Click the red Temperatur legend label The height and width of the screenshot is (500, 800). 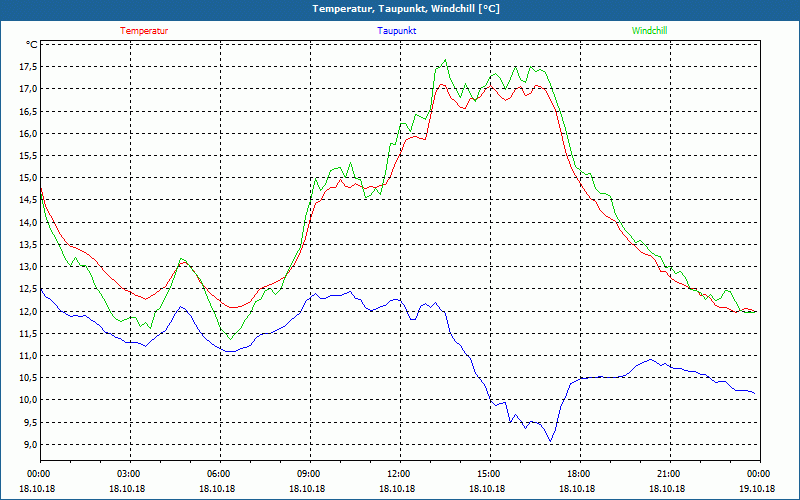144,30
